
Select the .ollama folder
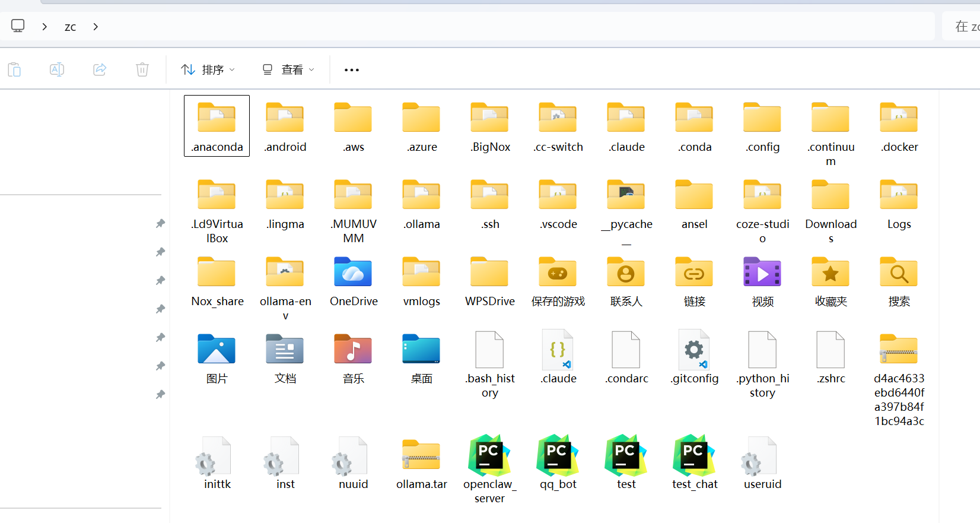point(422,203)
